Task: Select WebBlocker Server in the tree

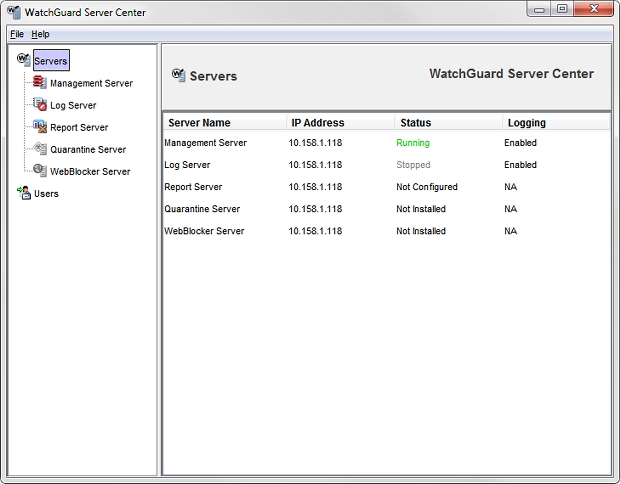Action: [90, 172]
